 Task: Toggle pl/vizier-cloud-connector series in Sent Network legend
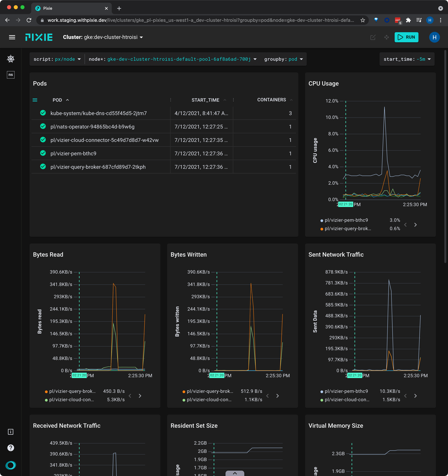(347, 400)
